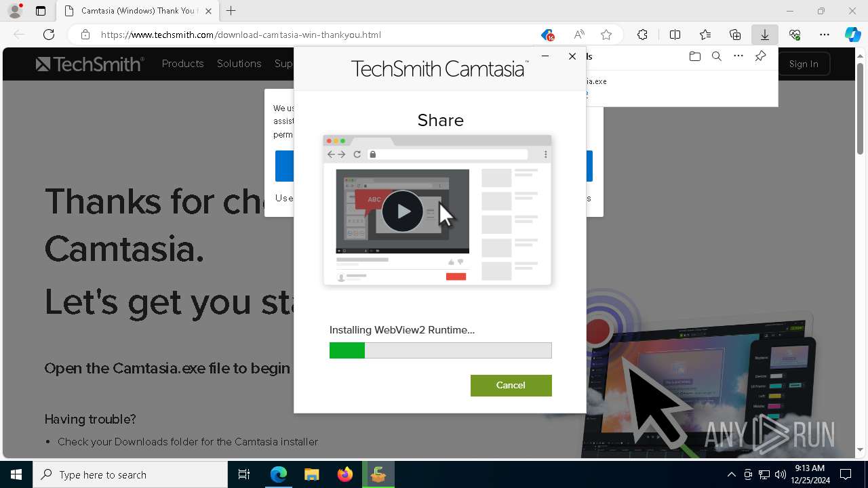Open the Edge shopping coupon icon
The height and width of the screenshot is (488, 868).
pyautogui.click(x=548, y=35)
